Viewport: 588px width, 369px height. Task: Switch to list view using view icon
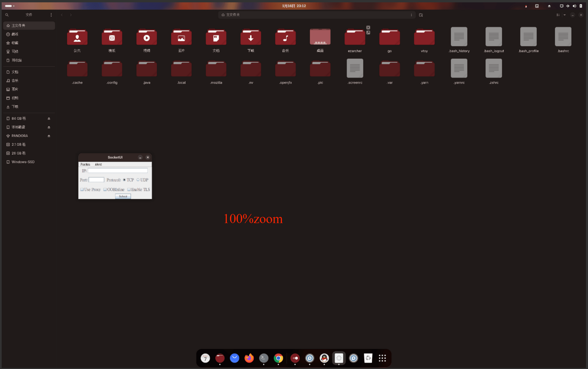coord(558,15)
